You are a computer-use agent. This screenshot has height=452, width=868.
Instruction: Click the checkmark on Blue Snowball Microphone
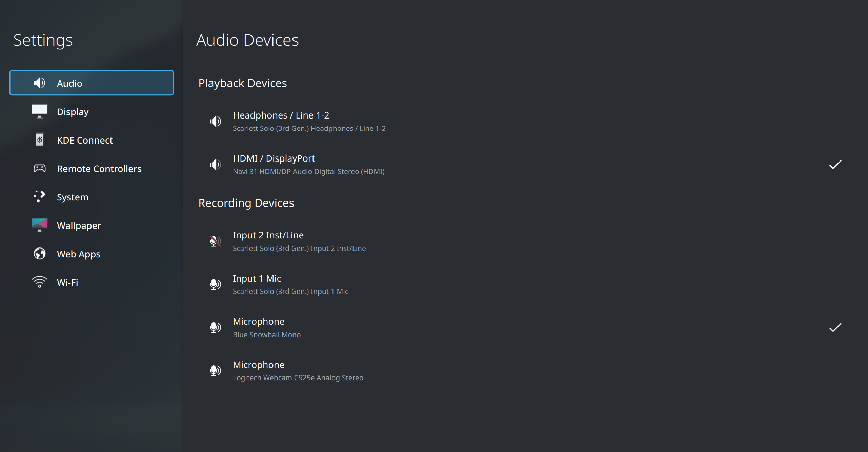835,327
